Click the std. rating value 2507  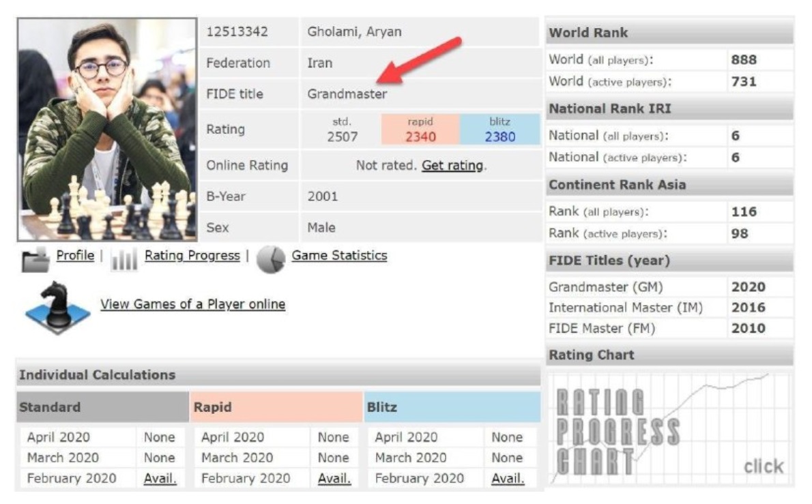click(342, 137)
